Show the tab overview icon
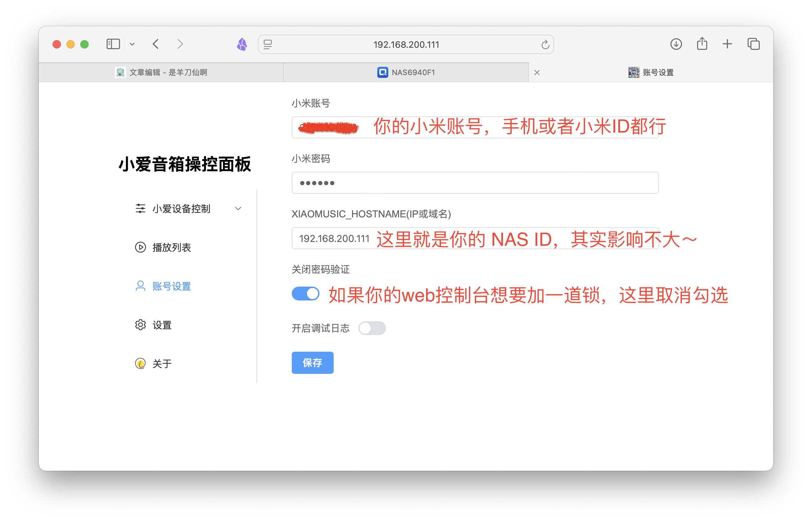The height and width of the screenshot is (522, 812). pos(754,44)
